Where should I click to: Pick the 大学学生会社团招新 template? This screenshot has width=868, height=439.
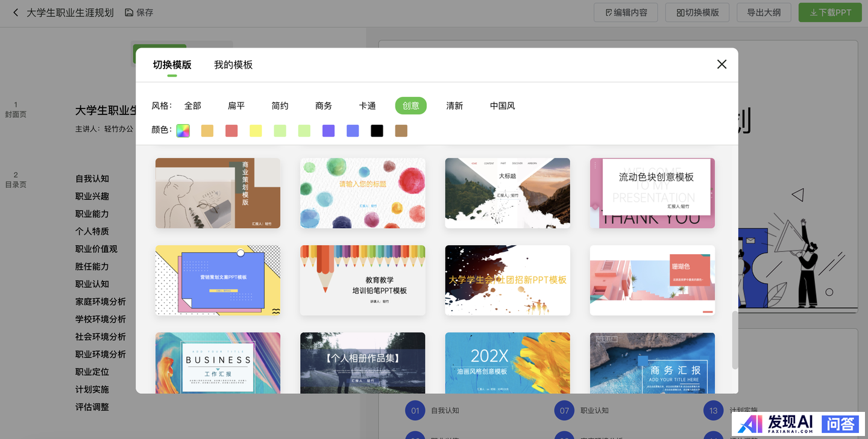tap(508, 280)
